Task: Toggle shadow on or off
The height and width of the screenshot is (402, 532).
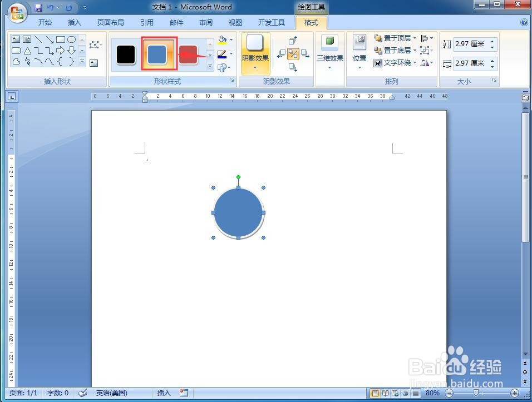Action: 293,53
